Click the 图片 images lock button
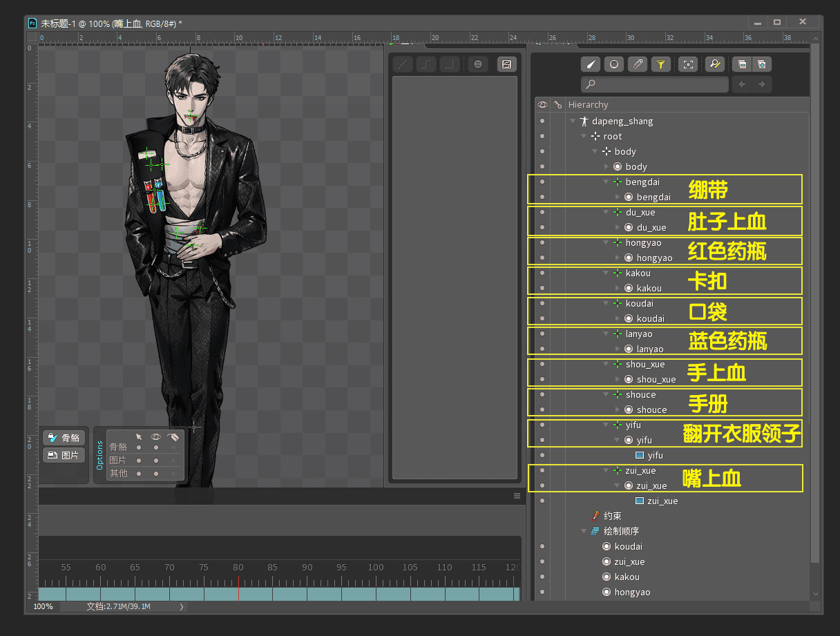 pos(64,455)
